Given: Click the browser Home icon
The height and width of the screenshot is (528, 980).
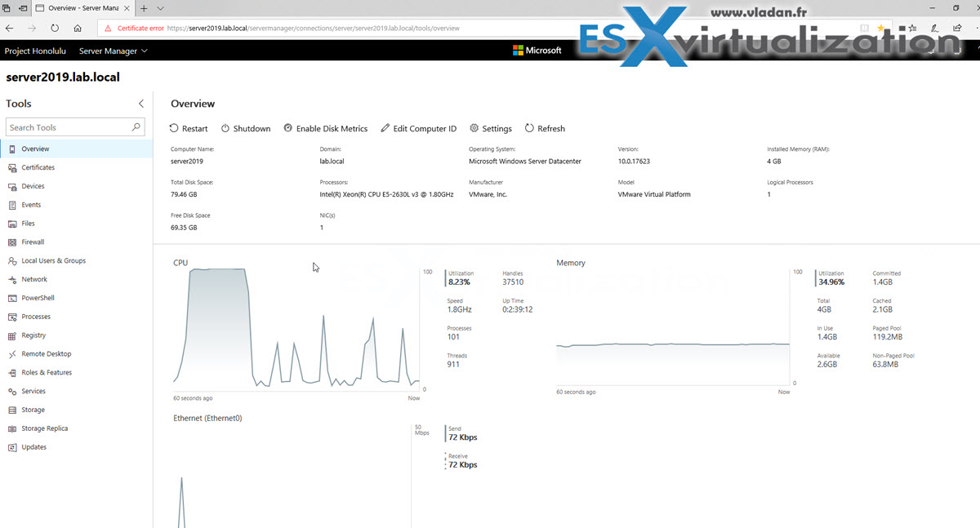Looking at the screenshot, I should tap(78, 28).
